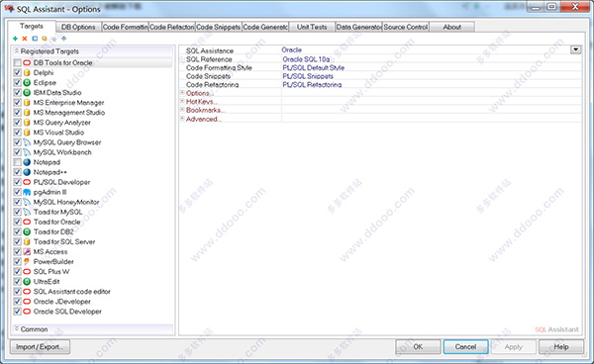The height and width of the screenshot is (364, 594).
Task: Uncheck the Toad for Oracle checkbox
Action: [x=18, y=222]
